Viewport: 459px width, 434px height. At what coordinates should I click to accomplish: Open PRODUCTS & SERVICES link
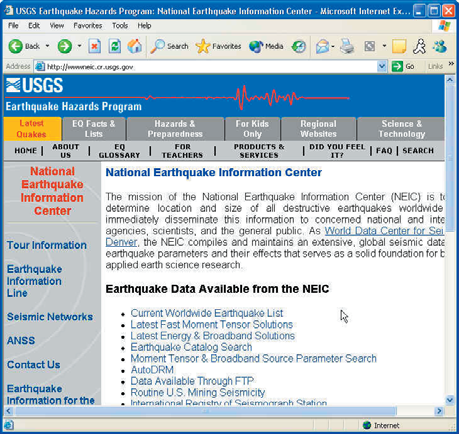point(259,151)
